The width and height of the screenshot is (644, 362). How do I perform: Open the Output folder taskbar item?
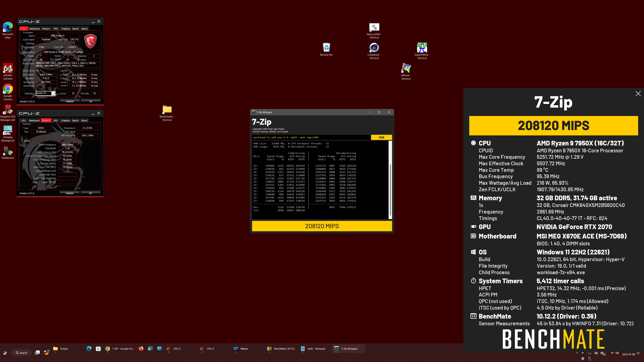tap(61, 349)
